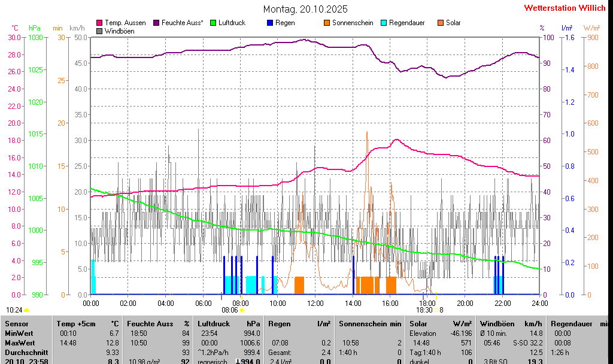Click the pink Temp. Aussen legend swatch
Screen dimensions: 613x364
coord(99,23)
